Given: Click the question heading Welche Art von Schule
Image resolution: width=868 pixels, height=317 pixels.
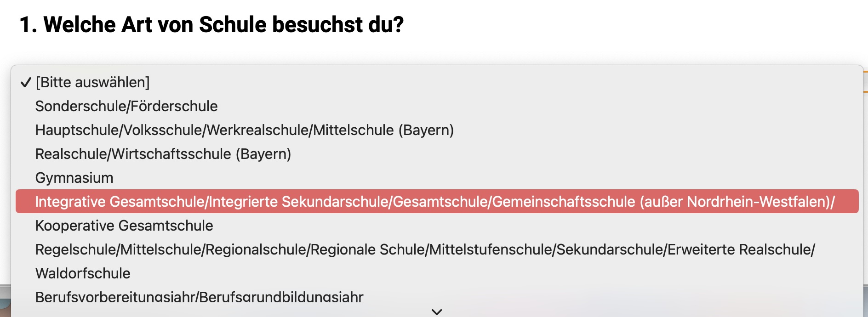Looking at the screenshot, I should (211, 24).
